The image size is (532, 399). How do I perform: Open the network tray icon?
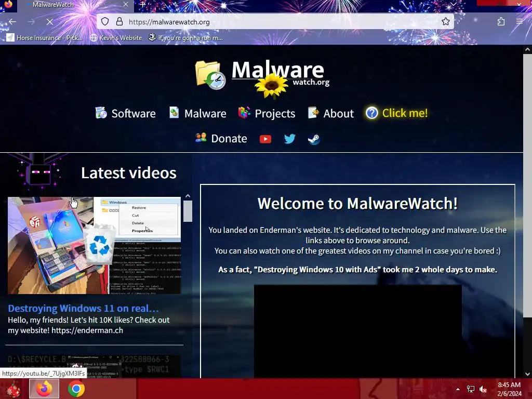click(x=471, y=389)
